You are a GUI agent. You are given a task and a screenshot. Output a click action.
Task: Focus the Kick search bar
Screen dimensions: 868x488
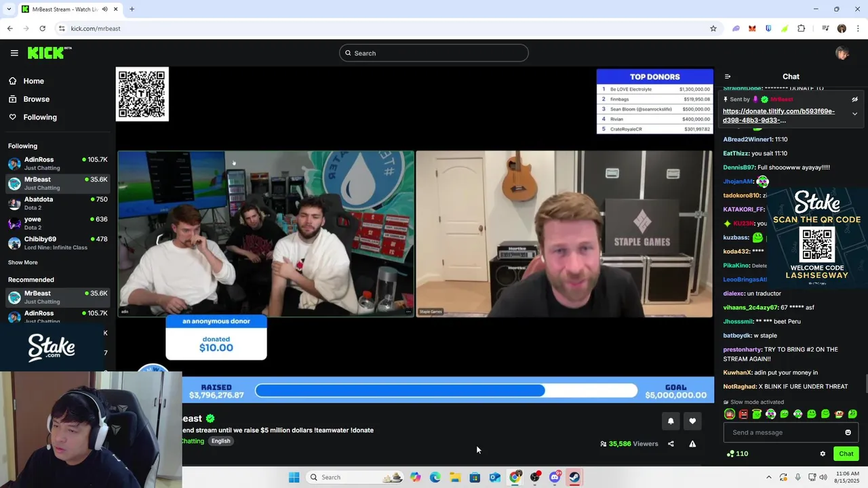click(x=434, y=53)
